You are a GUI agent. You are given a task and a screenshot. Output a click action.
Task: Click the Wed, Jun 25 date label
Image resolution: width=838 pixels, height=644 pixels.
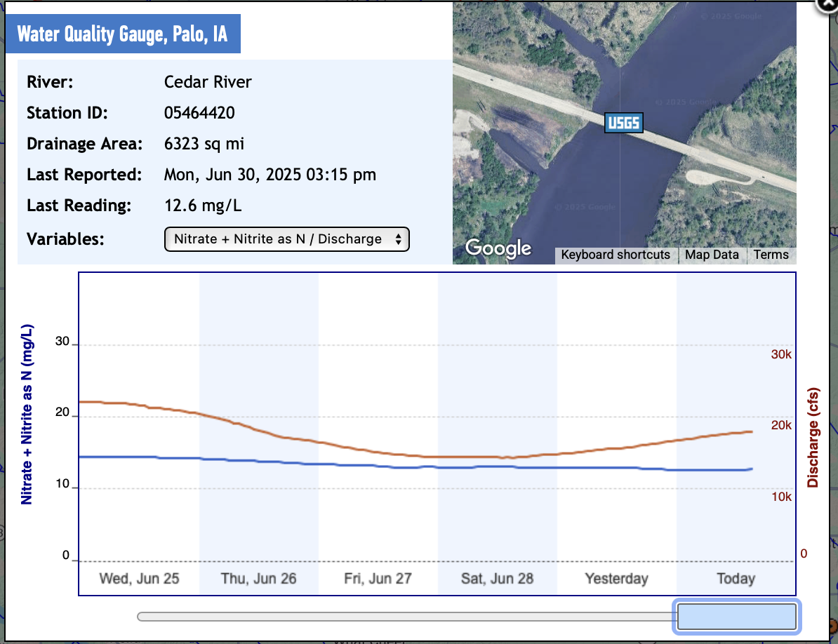pyautogui.click(x=139, y=579)
